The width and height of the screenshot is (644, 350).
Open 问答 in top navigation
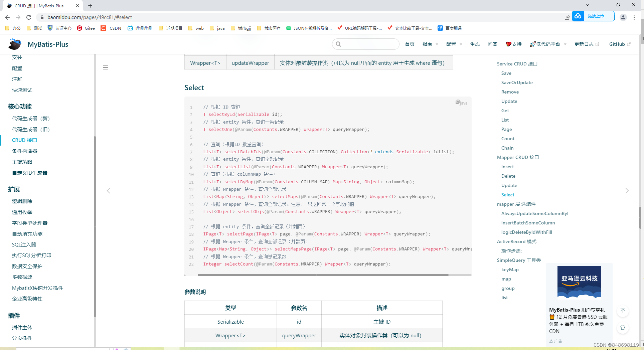coord(492,44)
